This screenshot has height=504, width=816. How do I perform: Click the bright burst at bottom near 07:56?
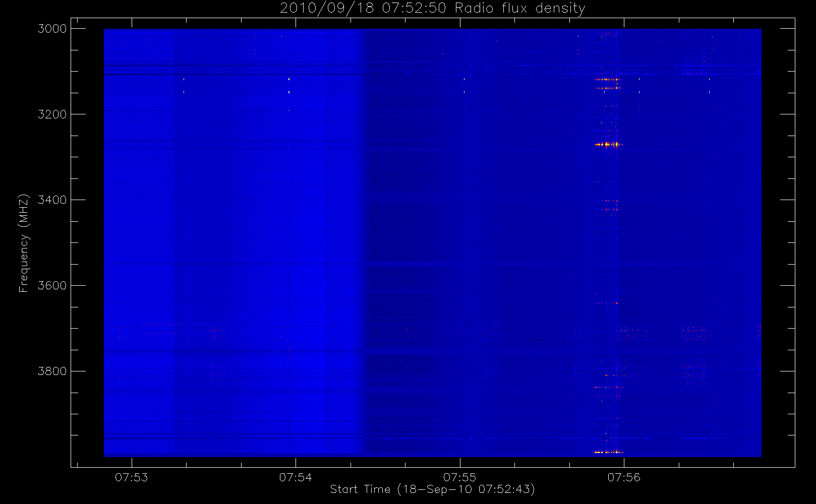pos(609,452)
